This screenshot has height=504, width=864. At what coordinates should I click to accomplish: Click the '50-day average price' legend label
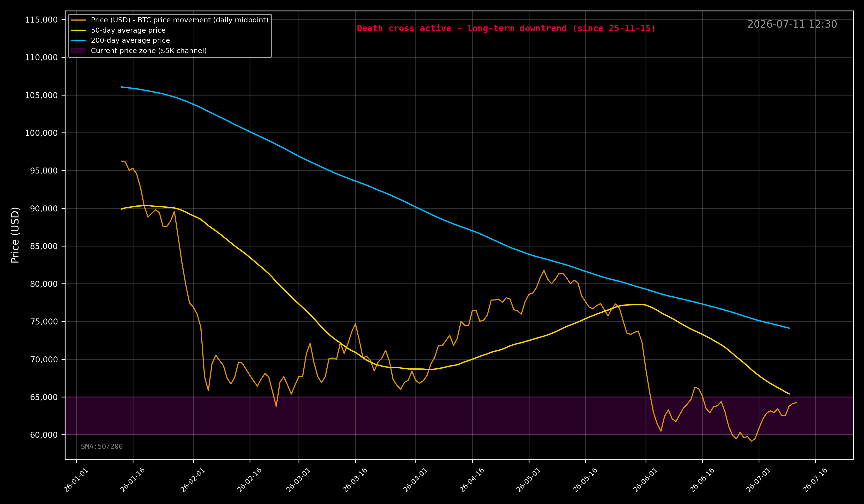click(x=128, y=30)
